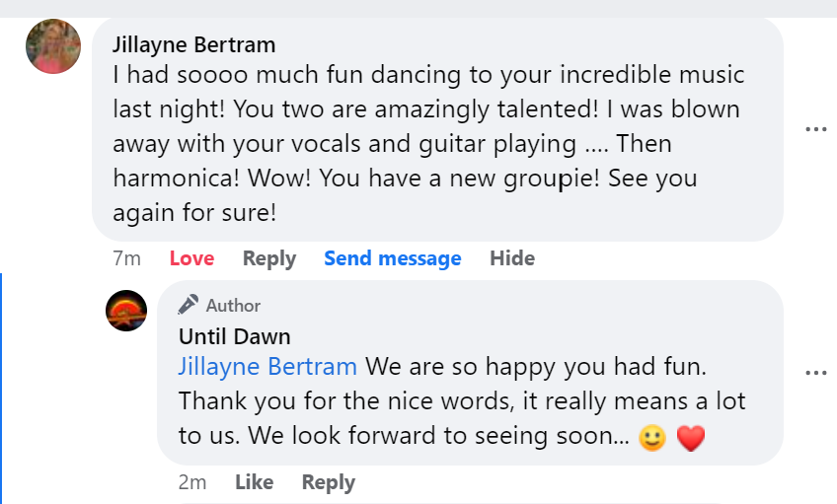Hide Jillayne Bertram's comment
Viewport: 837px width, 504px height.
click(512, 258)
